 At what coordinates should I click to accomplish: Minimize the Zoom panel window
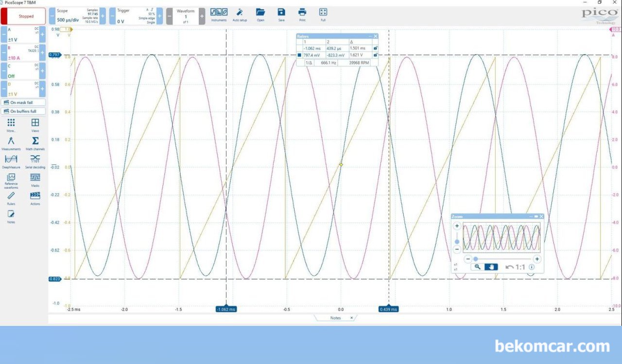531,216
